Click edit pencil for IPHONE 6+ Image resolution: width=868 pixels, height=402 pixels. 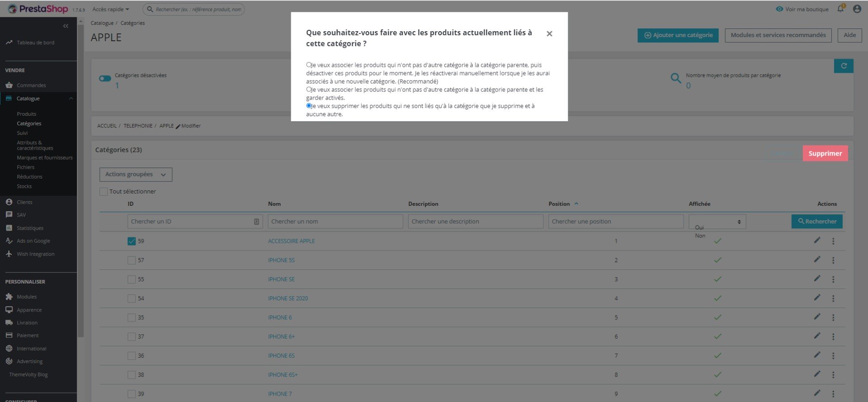(817, 336)
